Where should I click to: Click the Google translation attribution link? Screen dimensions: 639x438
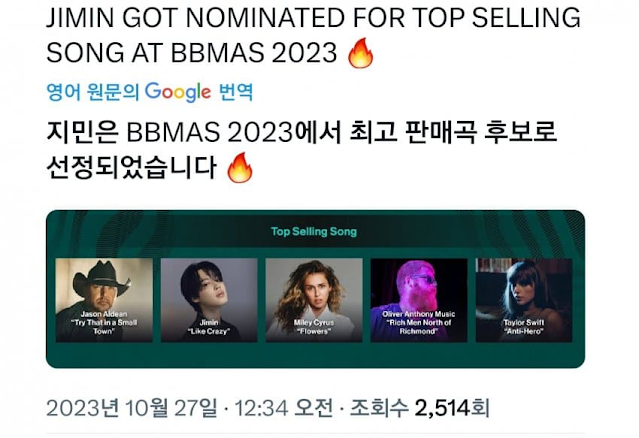coord(150,92)
